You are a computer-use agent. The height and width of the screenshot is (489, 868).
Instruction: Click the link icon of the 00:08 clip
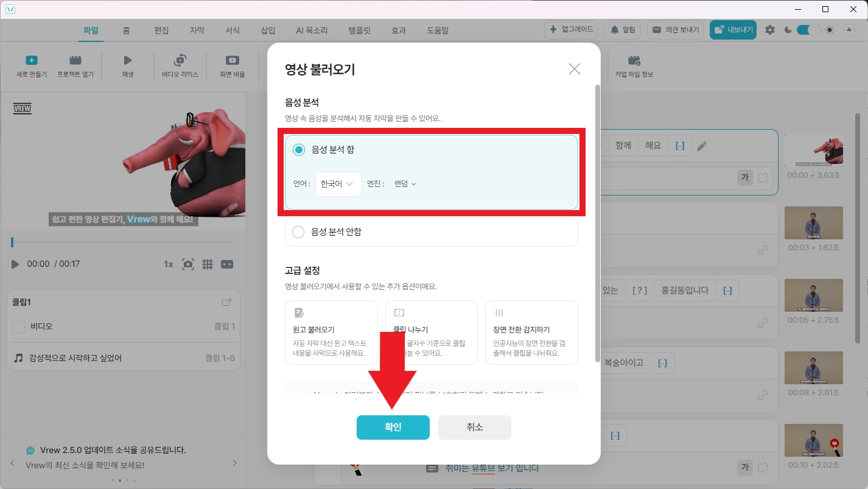point(762,395)
